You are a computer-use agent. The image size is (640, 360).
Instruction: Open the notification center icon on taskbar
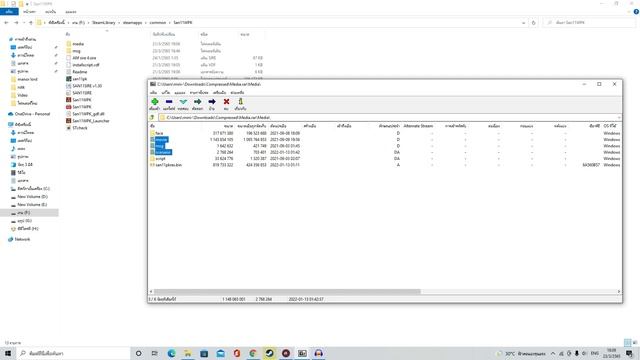coord(629,353)
